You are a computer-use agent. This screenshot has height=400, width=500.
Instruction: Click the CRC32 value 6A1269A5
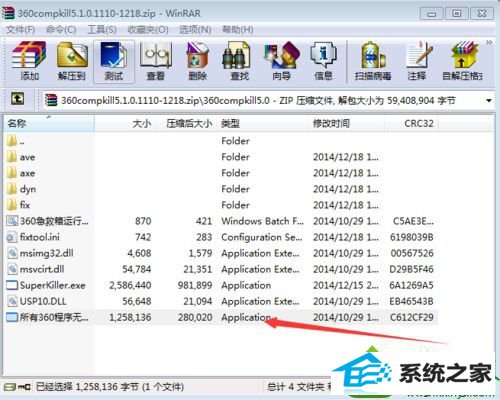[411, 285]
